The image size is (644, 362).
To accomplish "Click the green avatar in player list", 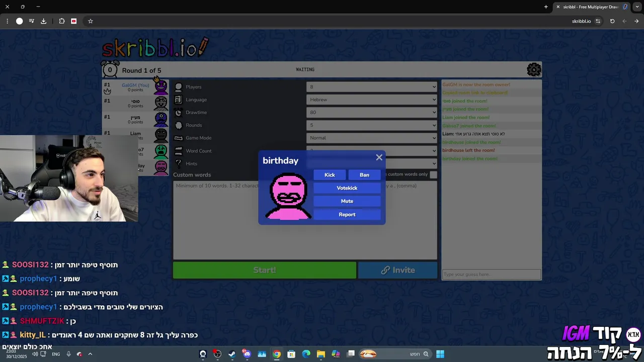I will pyautogui.click(x=161, y=151).
